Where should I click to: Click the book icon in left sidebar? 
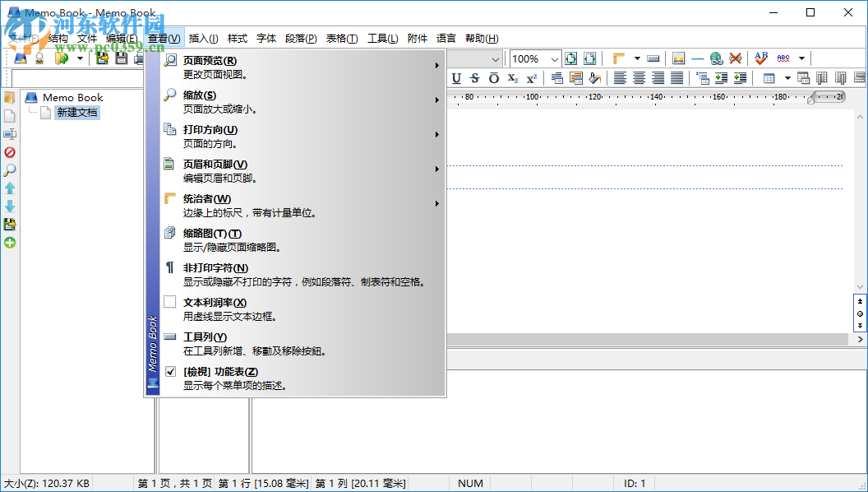tap(9, 98)
